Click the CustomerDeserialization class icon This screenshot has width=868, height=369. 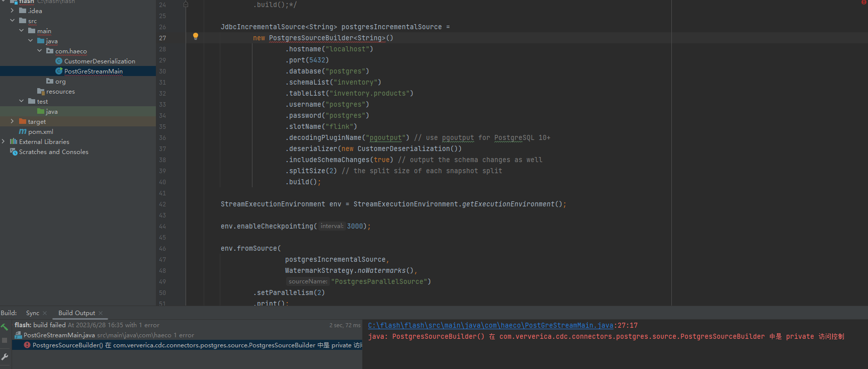[59, 61]
